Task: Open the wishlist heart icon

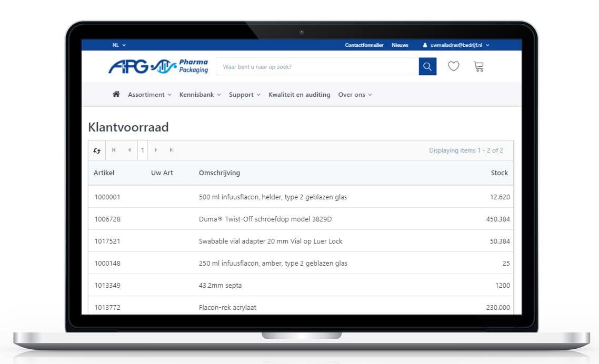Action: [x=453, y=67]
